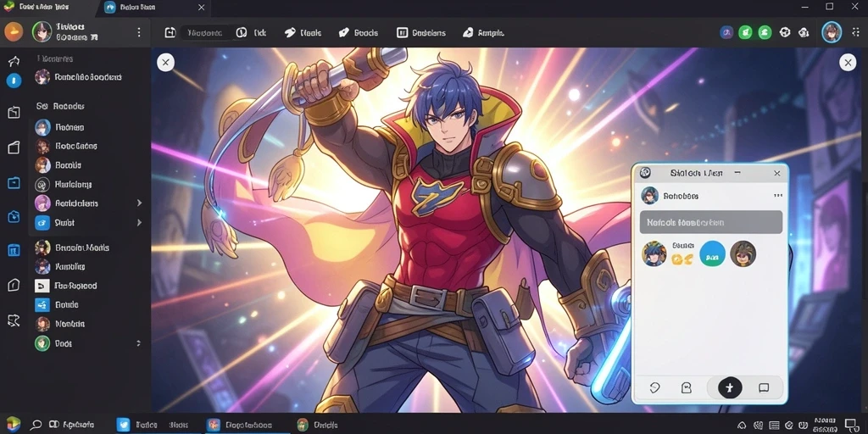Click the teal round button in the floating panel
This screenshot has width=868, height=434.
click(712, 253)
